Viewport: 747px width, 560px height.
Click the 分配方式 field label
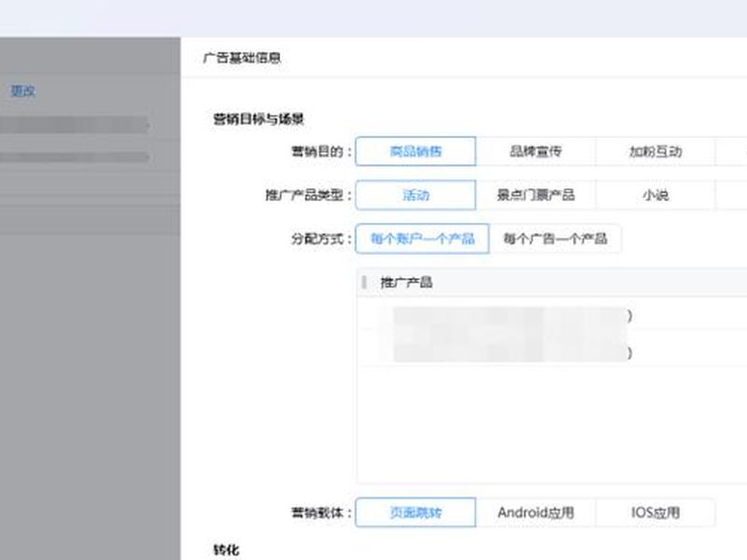click(x=321, y=239)
